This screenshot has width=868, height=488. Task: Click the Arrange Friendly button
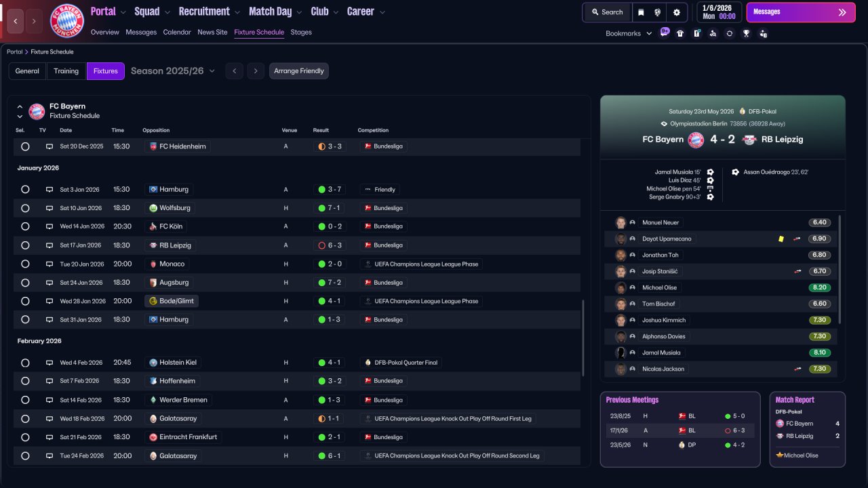coord(299,71)
